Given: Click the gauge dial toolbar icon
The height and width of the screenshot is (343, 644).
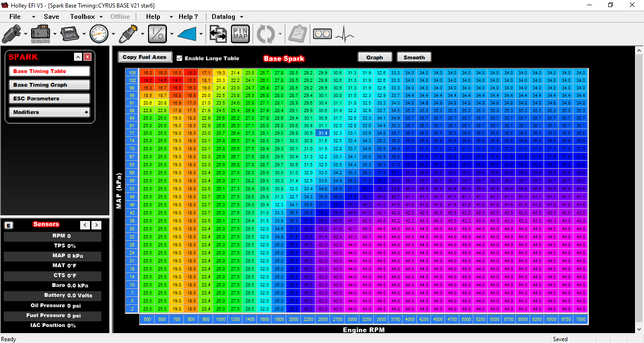Looking at the screenshot, I should pos(99,34).
